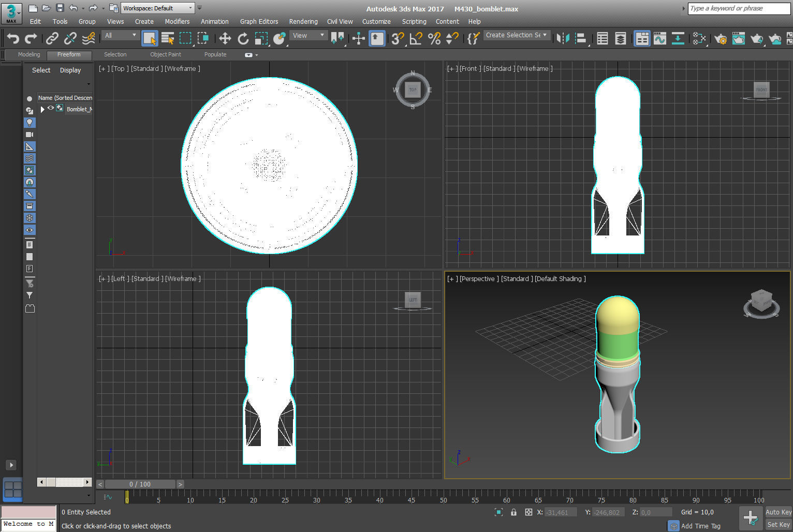Click the time slider 0 / 100 thumb
Image resolution: width=793 pixels, height=532 pixels.
(x=140, y=484)
